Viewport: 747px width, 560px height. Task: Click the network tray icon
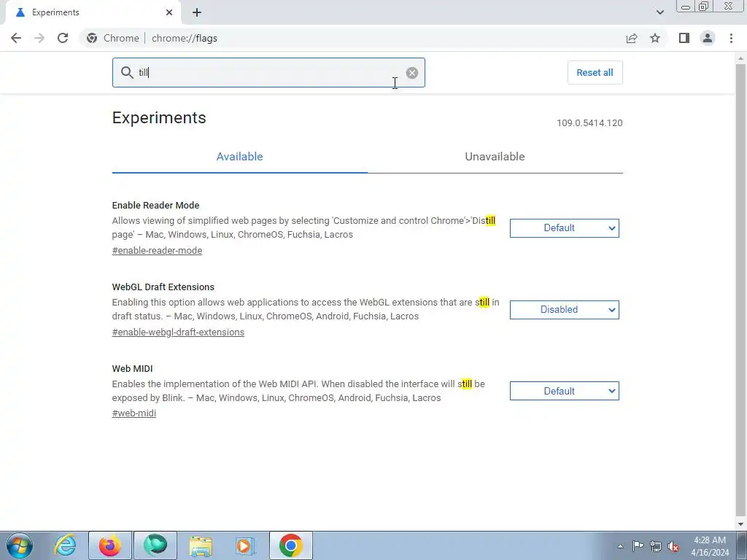tap(656, 546)
